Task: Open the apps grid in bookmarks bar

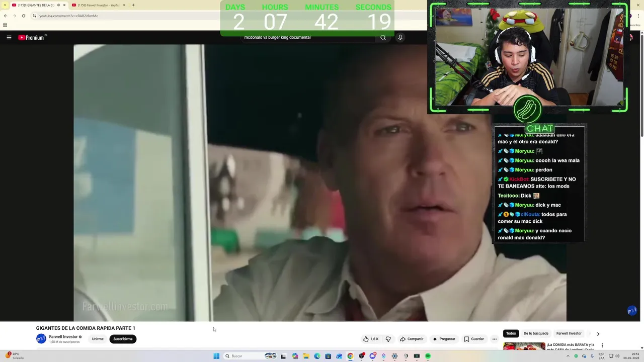Action: tap(5, 25)
